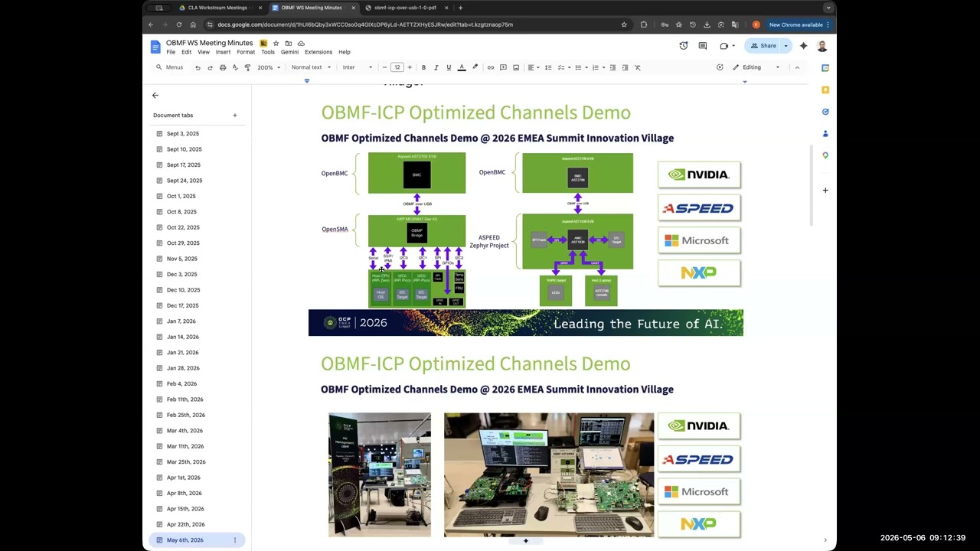Open the highlight color picker
This screenshot has height=551, width=980.
[475, 67]
